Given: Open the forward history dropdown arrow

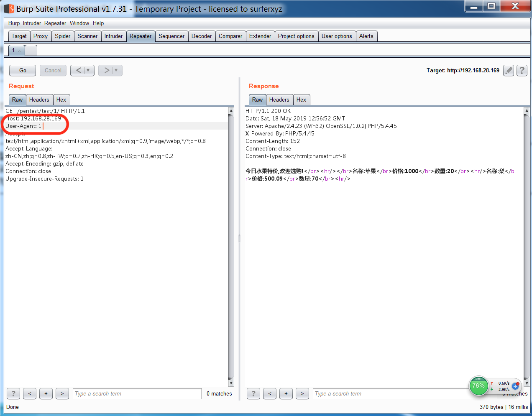Looking at the screenshot, I should (116, 70).
